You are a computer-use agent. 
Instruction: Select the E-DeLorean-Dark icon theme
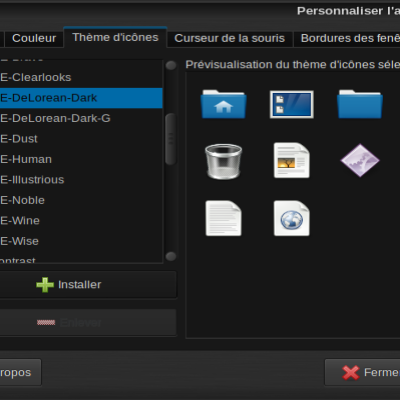click(81, 98)
